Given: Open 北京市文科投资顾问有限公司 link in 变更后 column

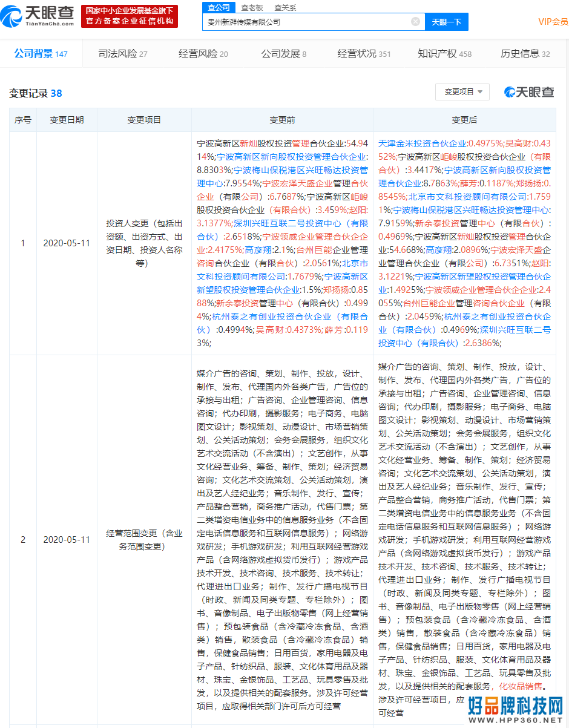Looking at the screenshot, I should [467, 197].
